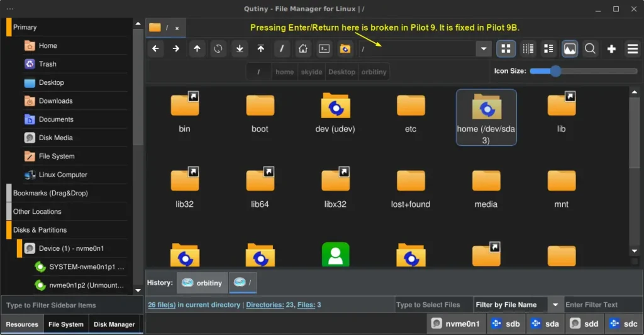Go to home folder via toolbar icon
Viewport: 644px width, 335px height.
coord(303,49)
